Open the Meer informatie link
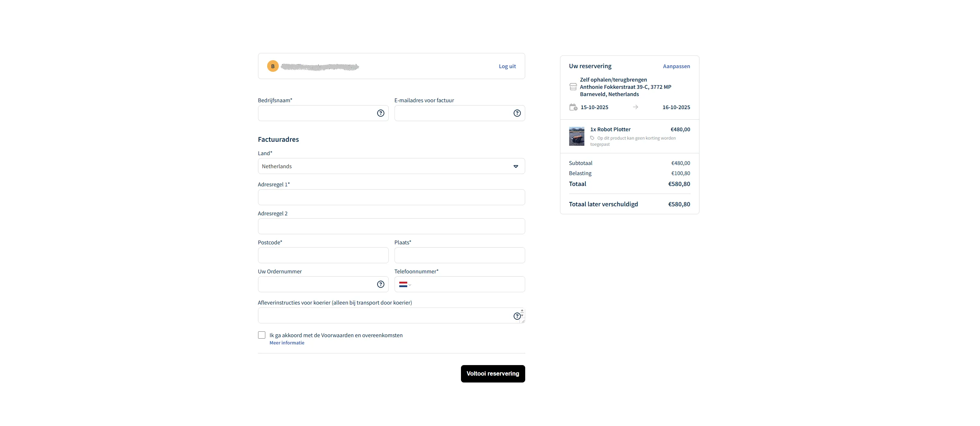The width and height of the screenshot is (980, 426). pyautogui.click(x=287, y=343)
